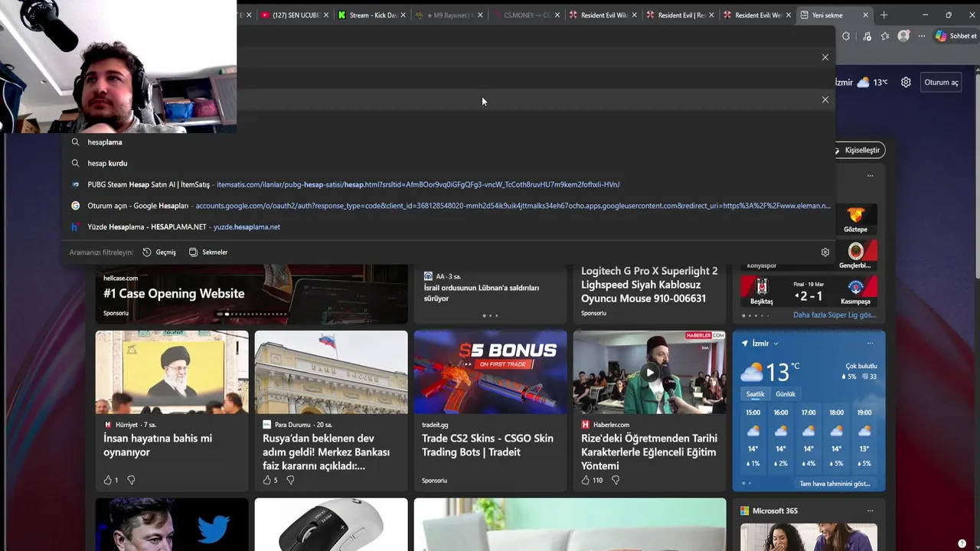The image size is (980, 551).
Task: Open the help question mark icon
Action: (x=962, y=543)
